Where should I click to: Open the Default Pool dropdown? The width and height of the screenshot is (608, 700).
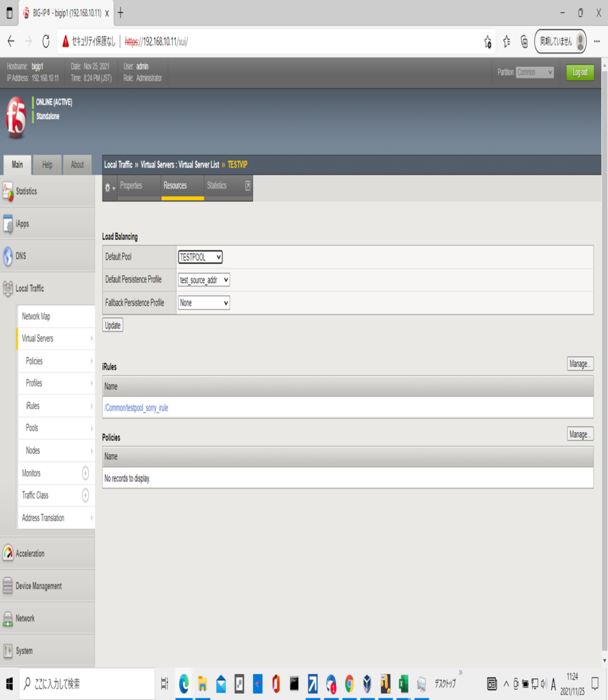coord(200,257)
